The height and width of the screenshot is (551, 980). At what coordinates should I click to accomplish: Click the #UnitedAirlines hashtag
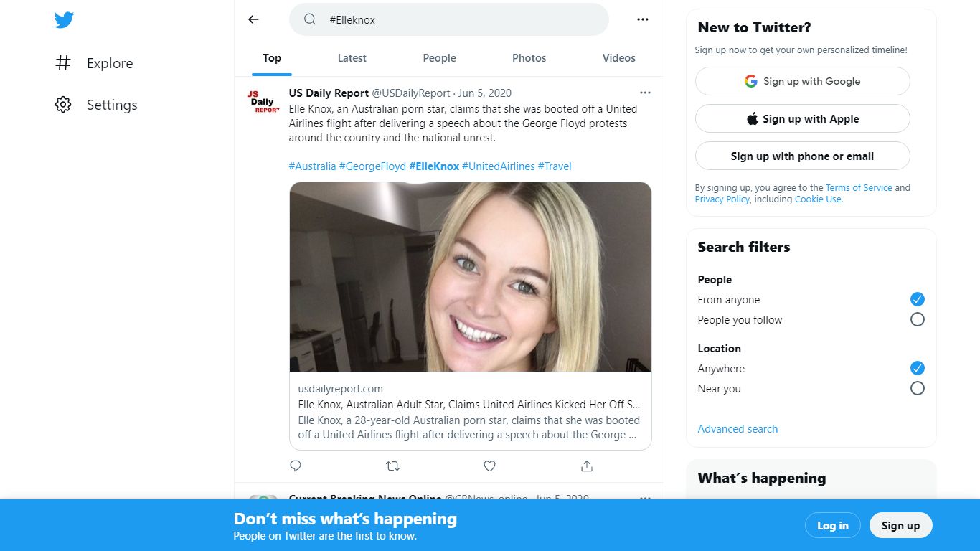click(498, 166)
